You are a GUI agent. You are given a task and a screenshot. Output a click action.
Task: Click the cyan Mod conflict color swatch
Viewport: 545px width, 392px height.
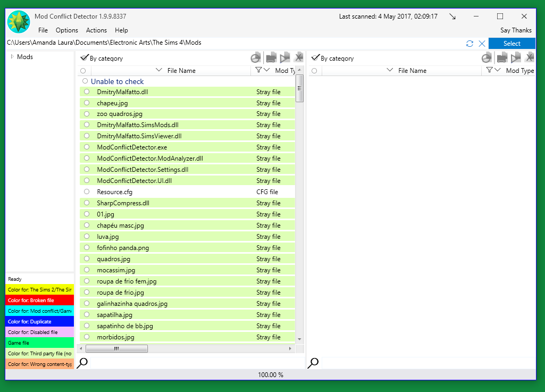coord(40,311)
